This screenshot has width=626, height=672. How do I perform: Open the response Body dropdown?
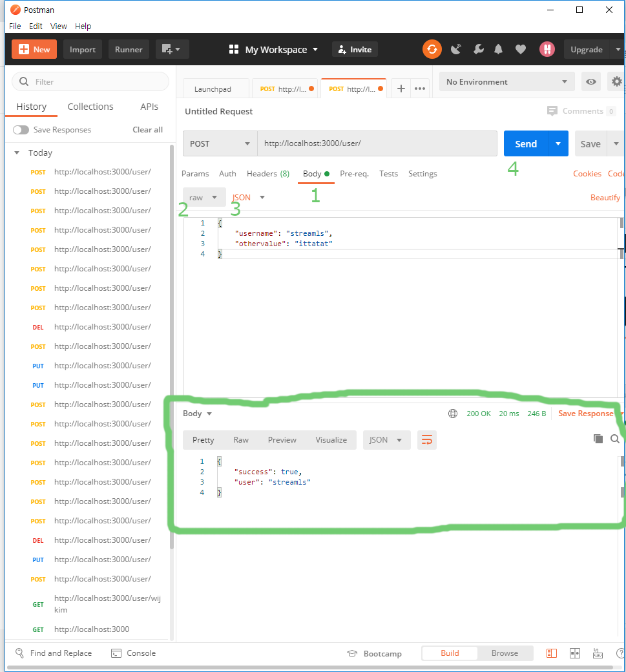pos(197,414)
